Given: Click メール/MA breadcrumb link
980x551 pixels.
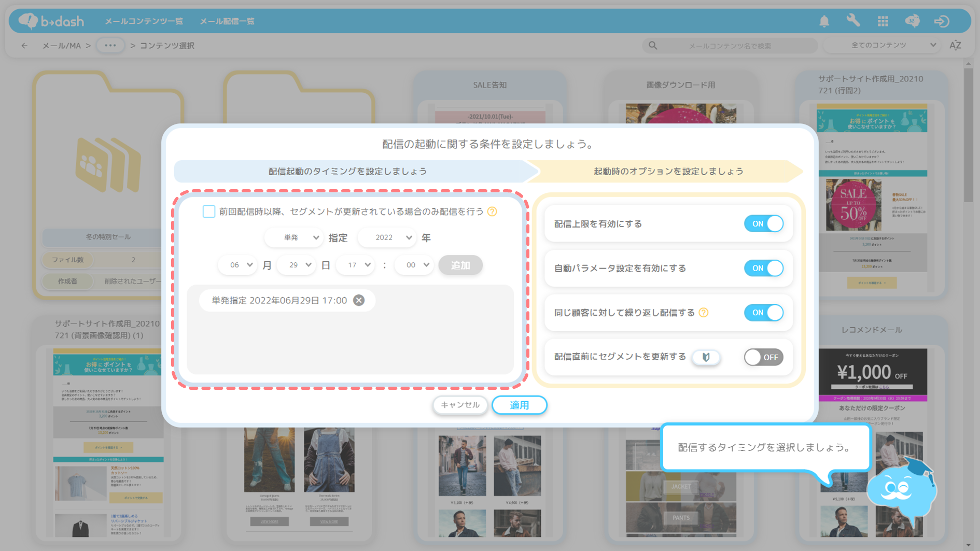Looking at the screenshot, I should coord(62,46).
